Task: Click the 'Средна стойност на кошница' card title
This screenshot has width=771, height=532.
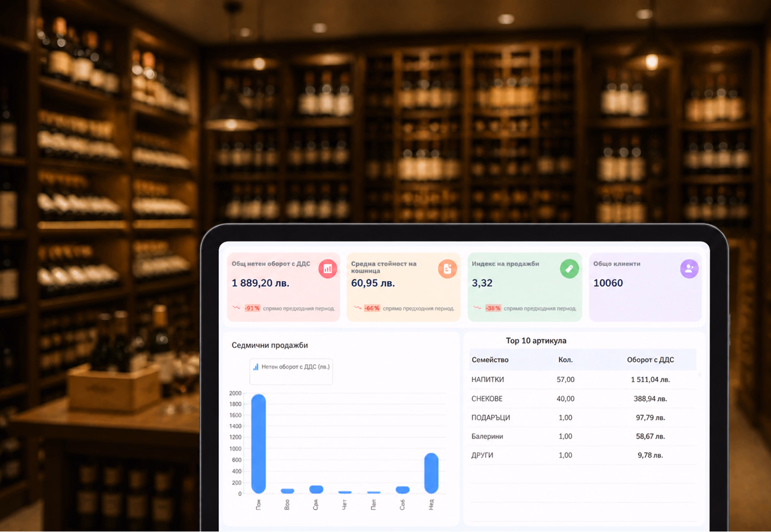Action: point(383,267)
